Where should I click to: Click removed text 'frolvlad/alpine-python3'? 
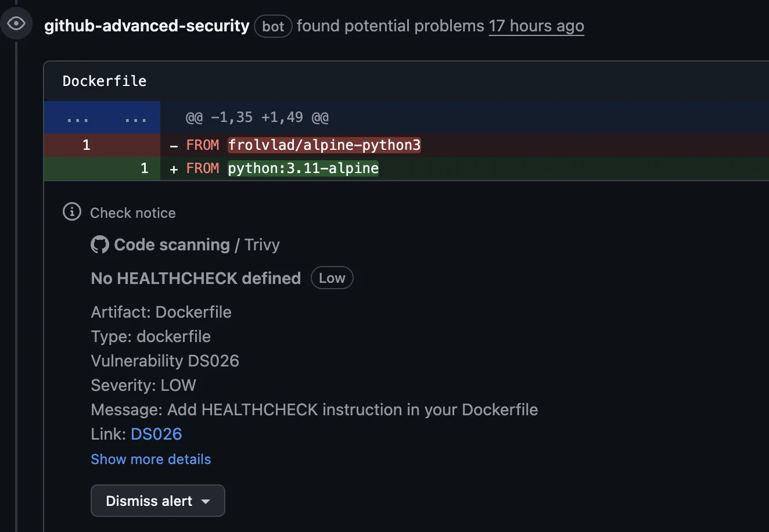point(324,145)
